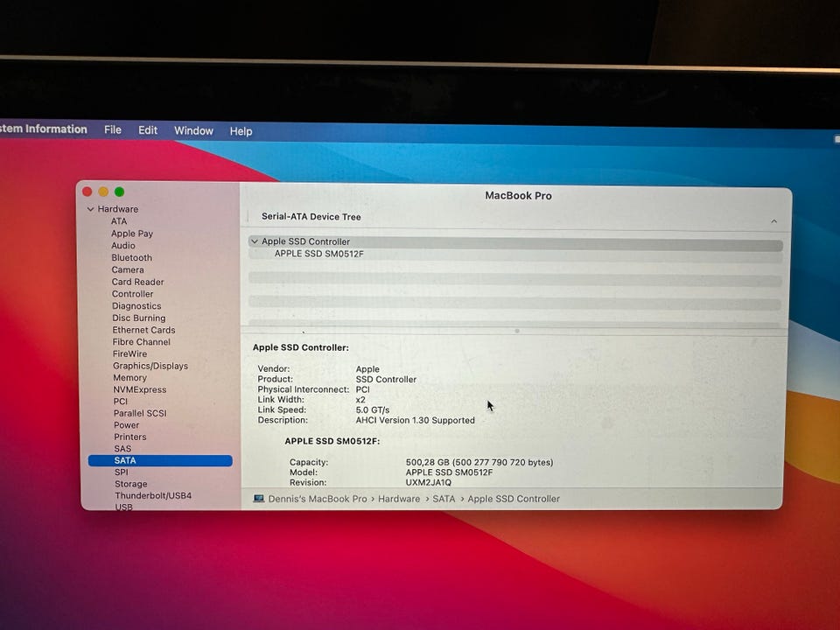Click the computer icon in the path bar

click(259, 499)
